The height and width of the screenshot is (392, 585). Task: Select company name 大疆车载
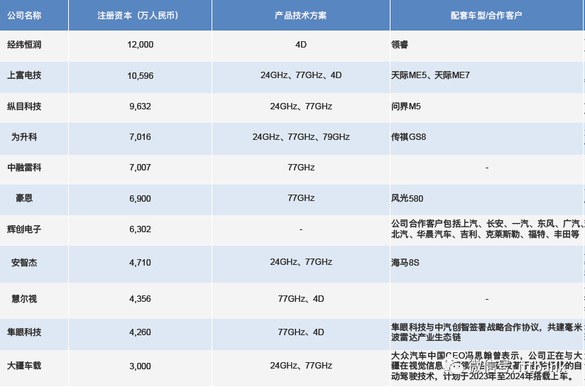(24, 366)
